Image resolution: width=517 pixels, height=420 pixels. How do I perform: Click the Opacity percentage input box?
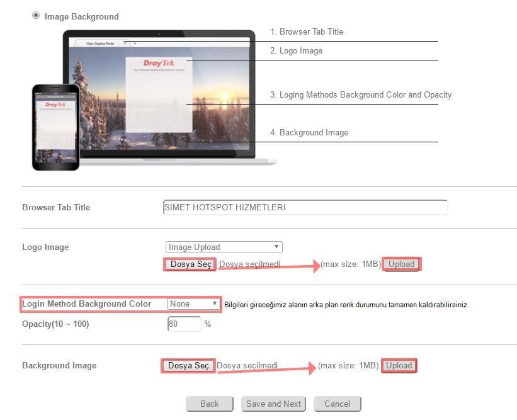click(184, 324)
